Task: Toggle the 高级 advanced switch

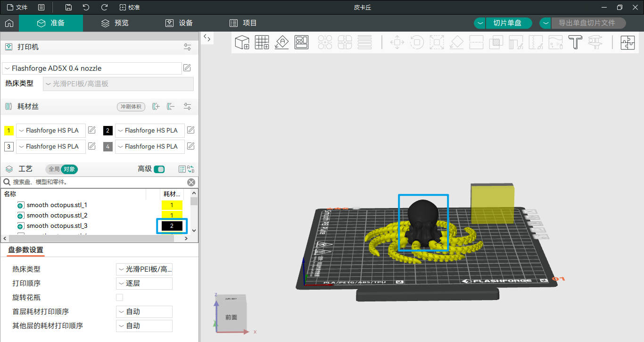Action: click(x=159, y=169)
